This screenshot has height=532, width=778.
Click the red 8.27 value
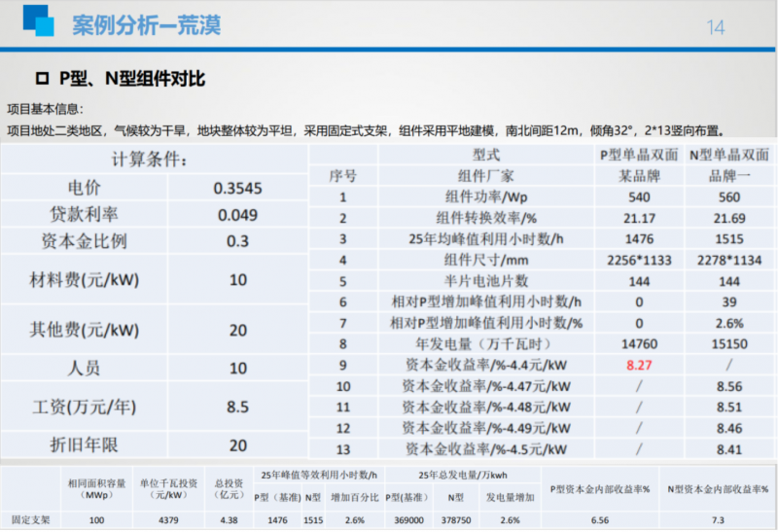[639, 366]
